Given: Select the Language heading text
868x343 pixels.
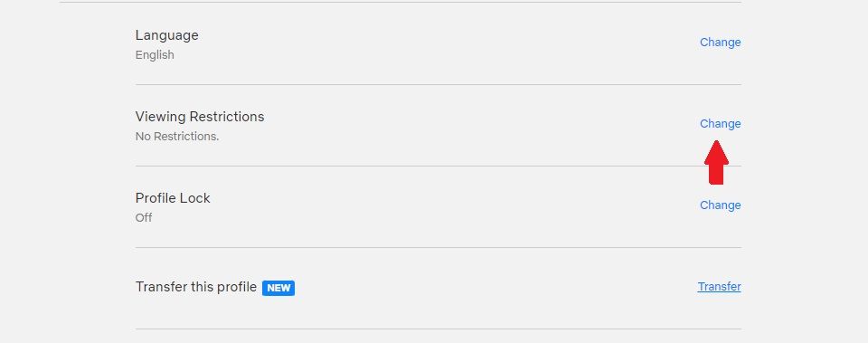Looking at the screenshot, I should (x=166, y=35).
